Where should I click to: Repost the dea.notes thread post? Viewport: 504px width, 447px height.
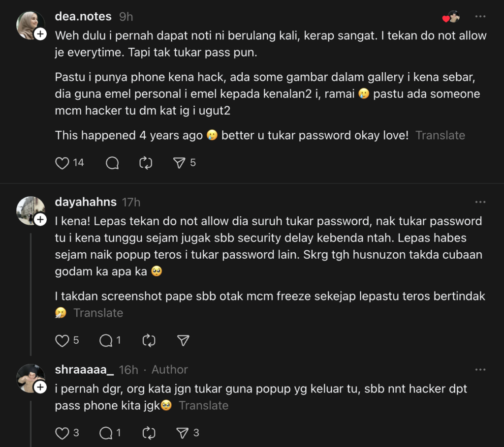click(x=146, y=163)
